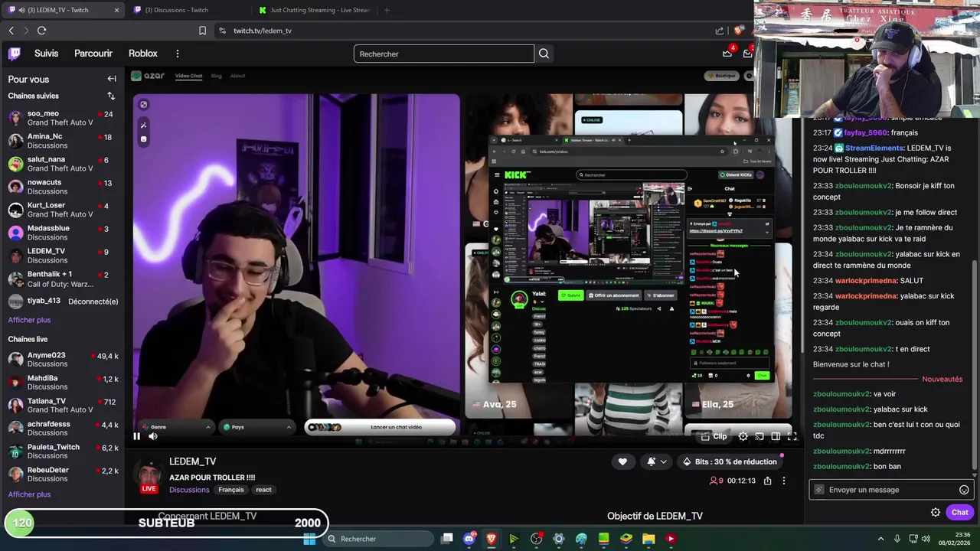Bookmark this page
Viewport: 980px width, 551px height.
click(x=202, y=31)
